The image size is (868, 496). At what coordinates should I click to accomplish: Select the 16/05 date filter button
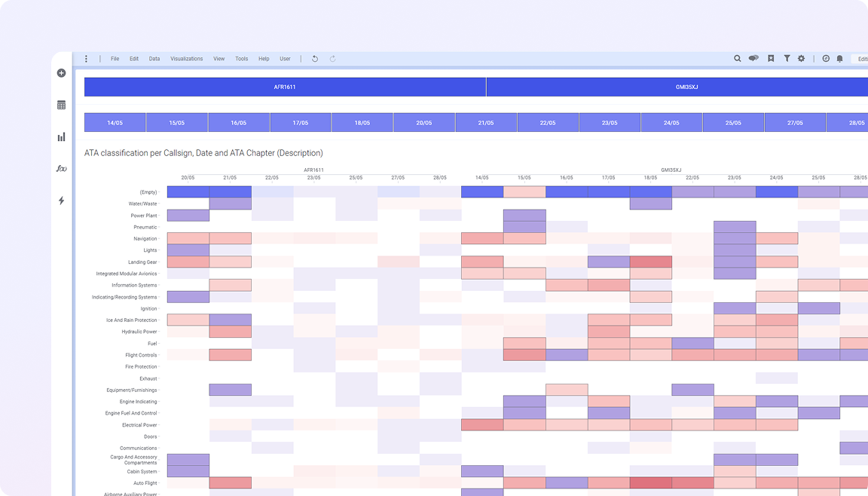(239, 123)
